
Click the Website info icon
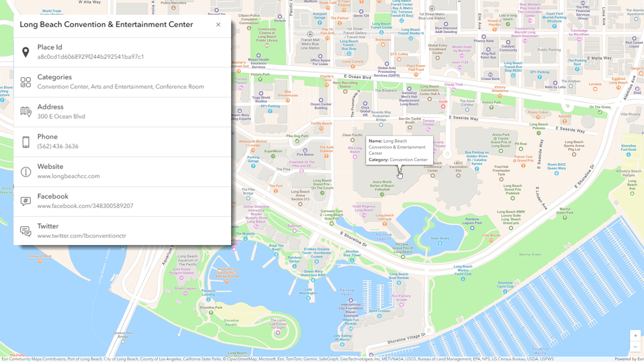point(25,172)
